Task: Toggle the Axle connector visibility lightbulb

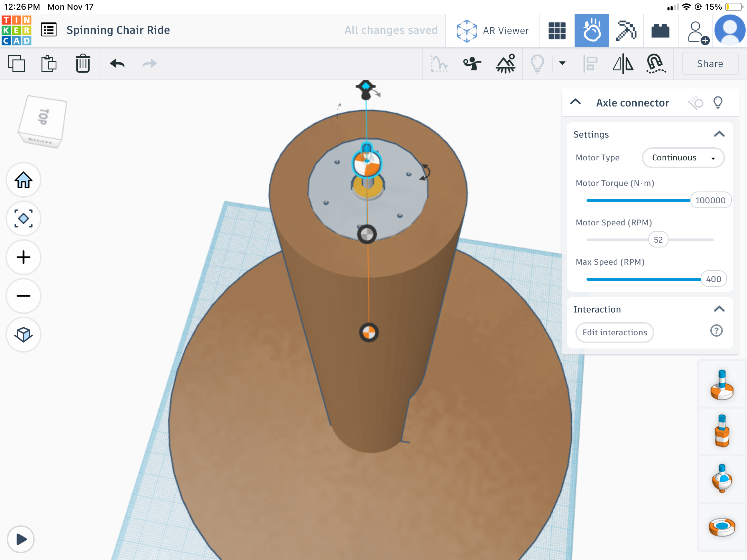Action: [x=718, y=103]
